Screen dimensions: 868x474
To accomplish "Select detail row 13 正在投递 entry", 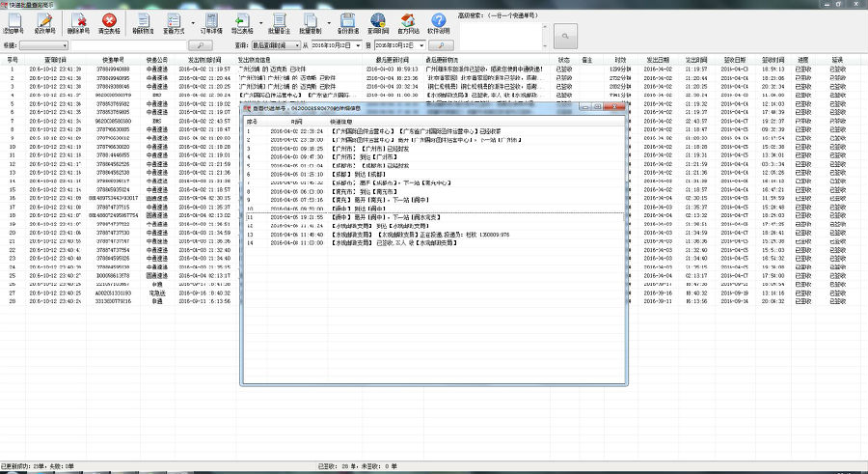I will (x=435, y=235).
